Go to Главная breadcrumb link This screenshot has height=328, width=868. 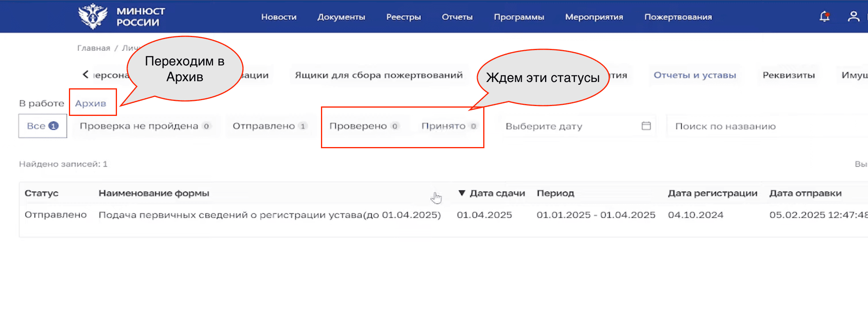pyautogui.click(x=94, y=48)
